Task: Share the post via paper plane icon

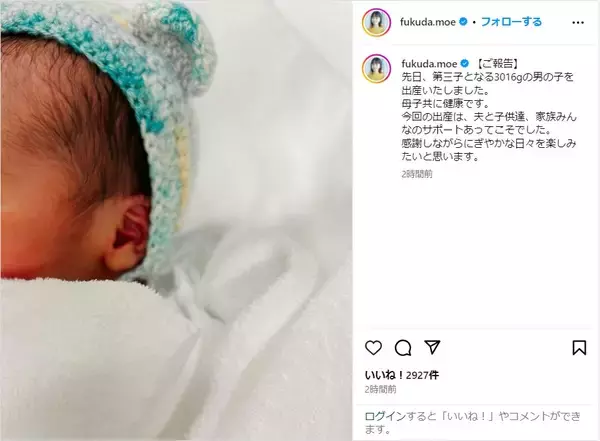Action: [x=432, y=347]
